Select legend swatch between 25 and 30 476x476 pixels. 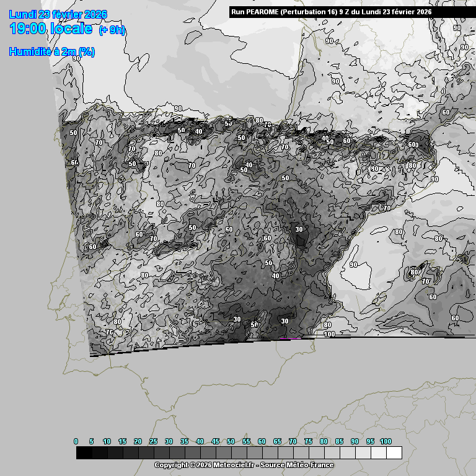pos(161,453)
